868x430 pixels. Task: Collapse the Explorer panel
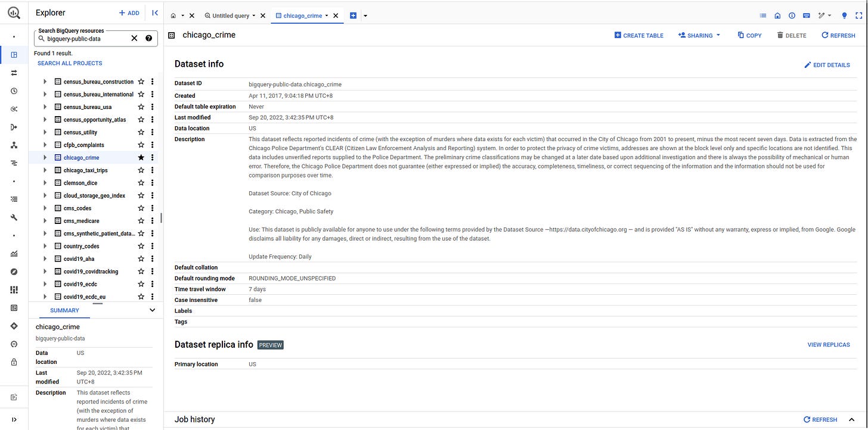point(154,13)
